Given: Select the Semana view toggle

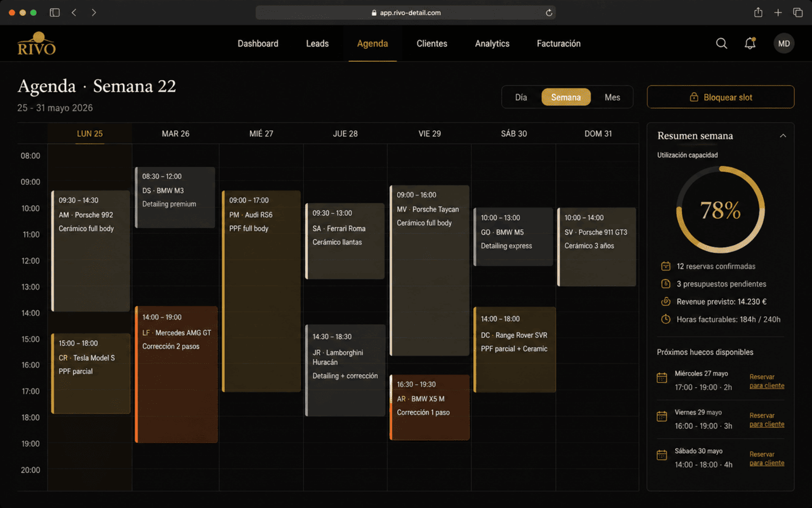Looking at the screenshot, I should (x=566, y=97).
